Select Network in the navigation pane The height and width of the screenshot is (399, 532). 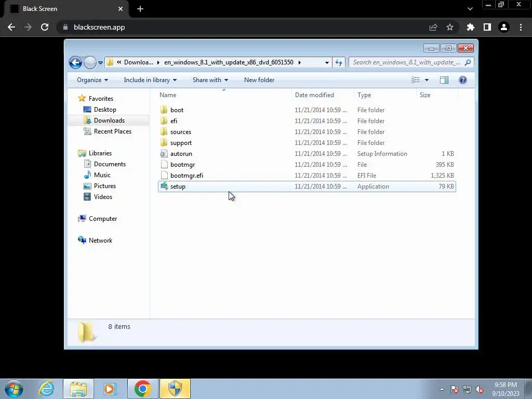click(100, 240)
